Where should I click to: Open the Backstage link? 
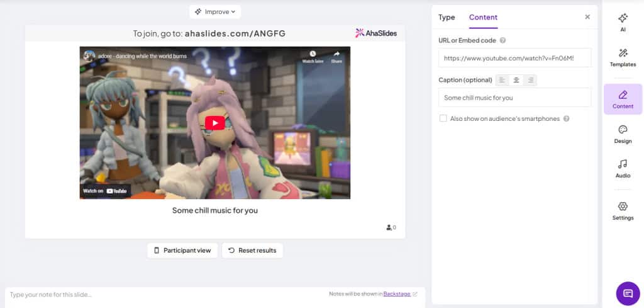(x=397, y=294)
